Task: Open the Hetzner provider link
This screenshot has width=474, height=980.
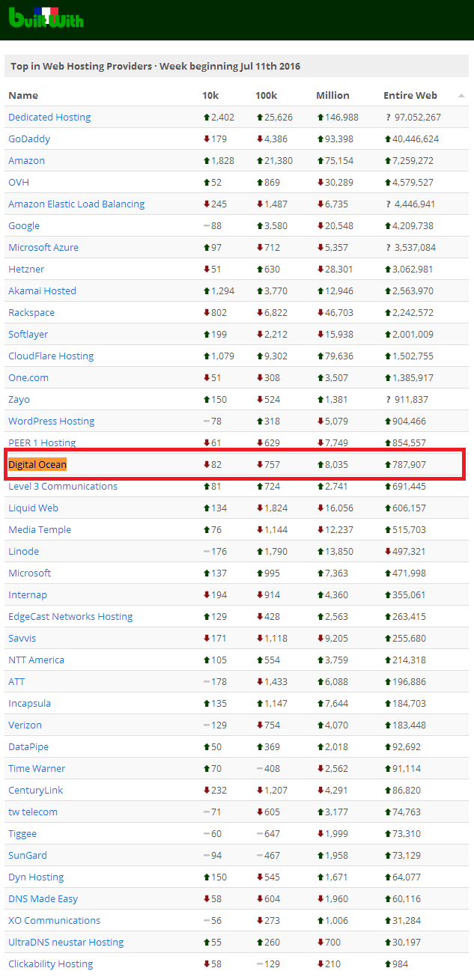Action: (x=26, y=269)
